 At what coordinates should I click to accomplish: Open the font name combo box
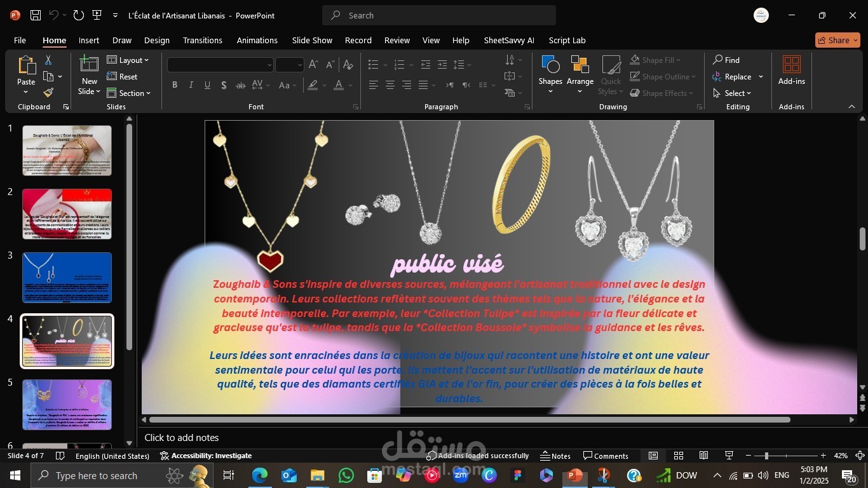point(220,65)
